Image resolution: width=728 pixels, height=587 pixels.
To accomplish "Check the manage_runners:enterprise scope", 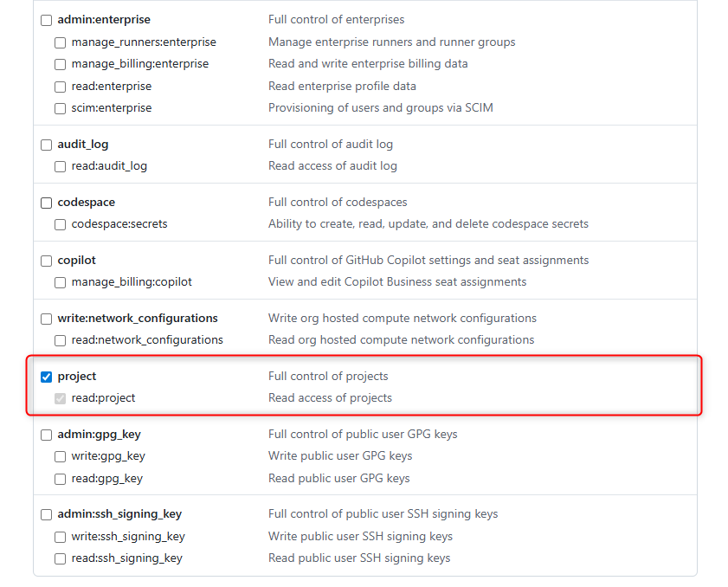I will click(x=61, y=42).
